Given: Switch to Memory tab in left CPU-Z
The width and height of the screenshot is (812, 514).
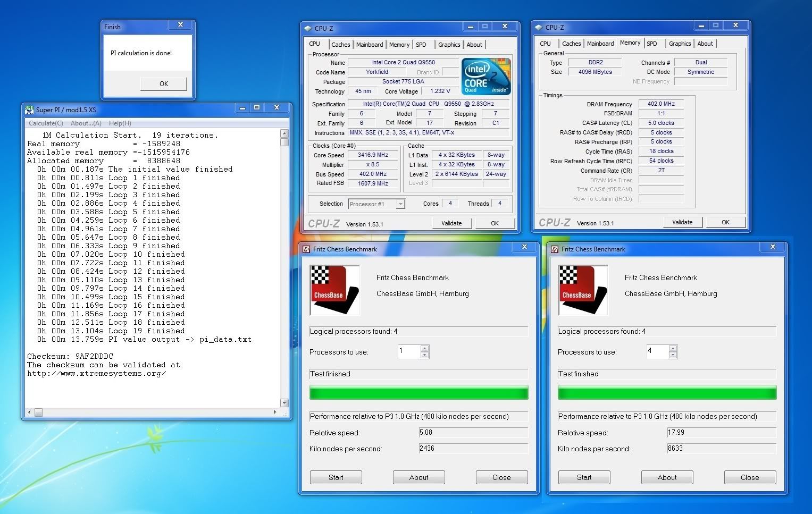Looking at the screenshot, I should [x=399, y=45].
